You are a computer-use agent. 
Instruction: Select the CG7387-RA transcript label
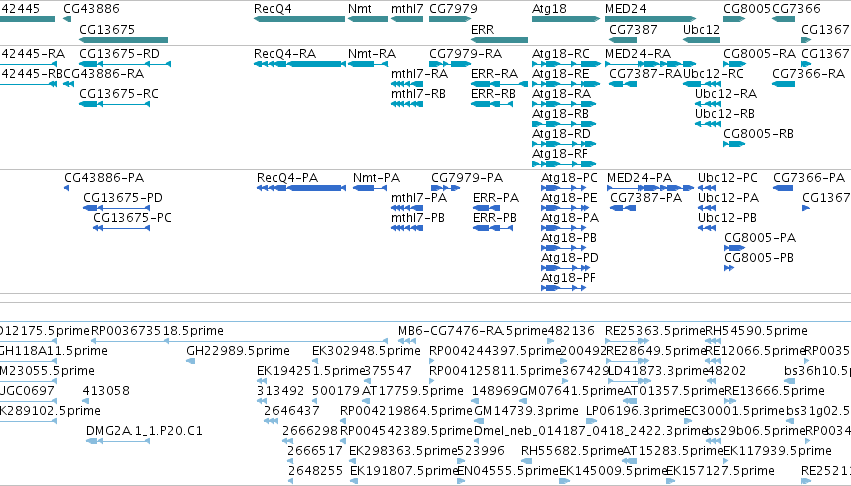(645, 74)
